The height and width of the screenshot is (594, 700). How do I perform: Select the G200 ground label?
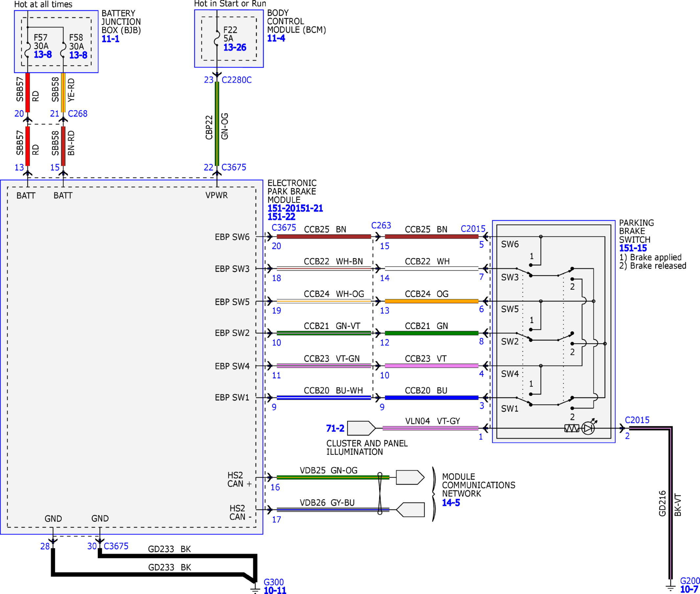689,581
